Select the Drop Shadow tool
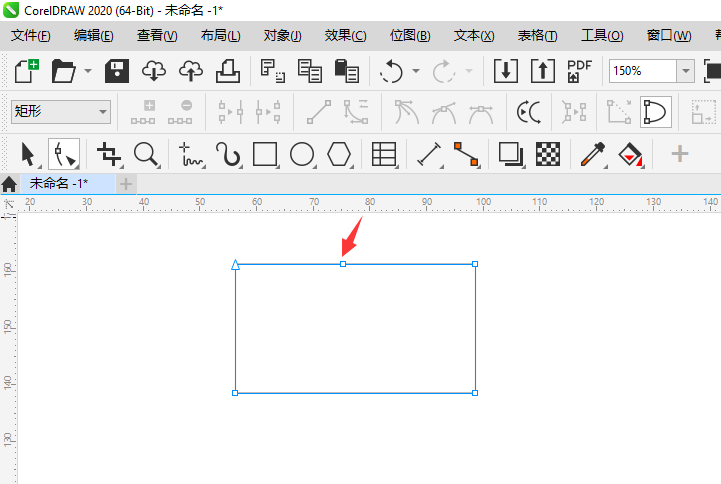Screen dimensions: 721x484 511,154
